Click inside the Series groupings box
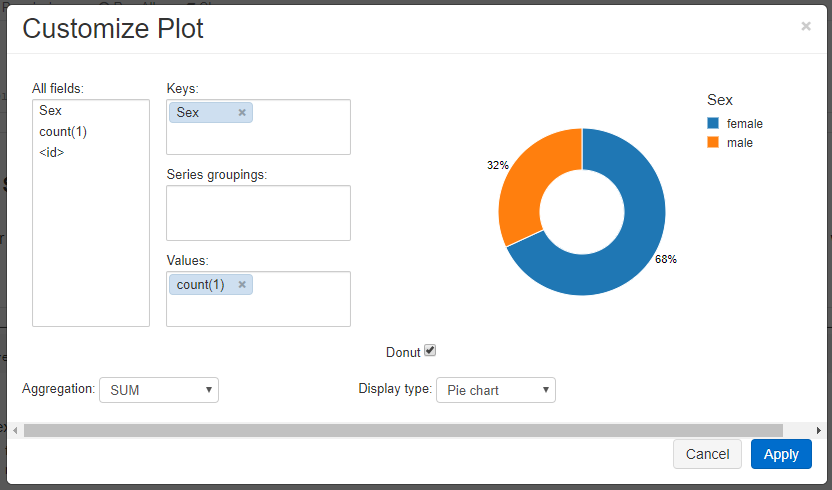The image size is (832, 490). click(x=258, y=213)
